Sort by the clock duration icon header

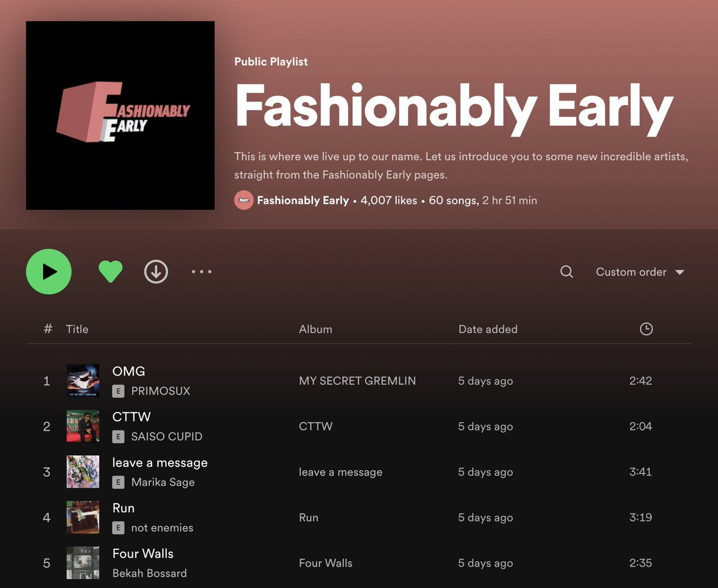point(646,328)
